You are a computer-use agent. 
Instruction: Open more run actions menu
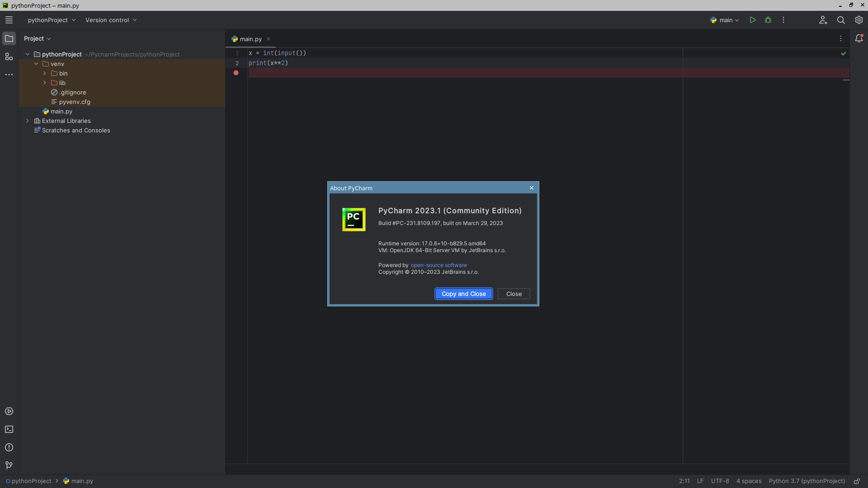[783, 20]
